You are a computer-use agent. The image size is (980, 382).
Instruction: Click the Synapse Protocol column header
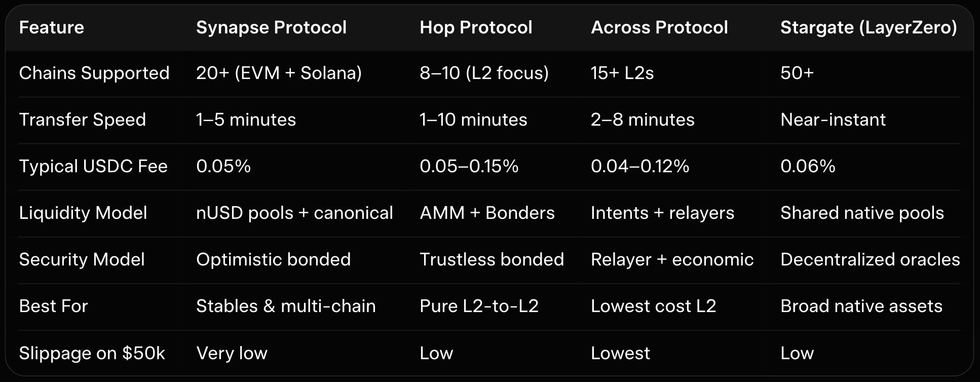tap(271, 27)
